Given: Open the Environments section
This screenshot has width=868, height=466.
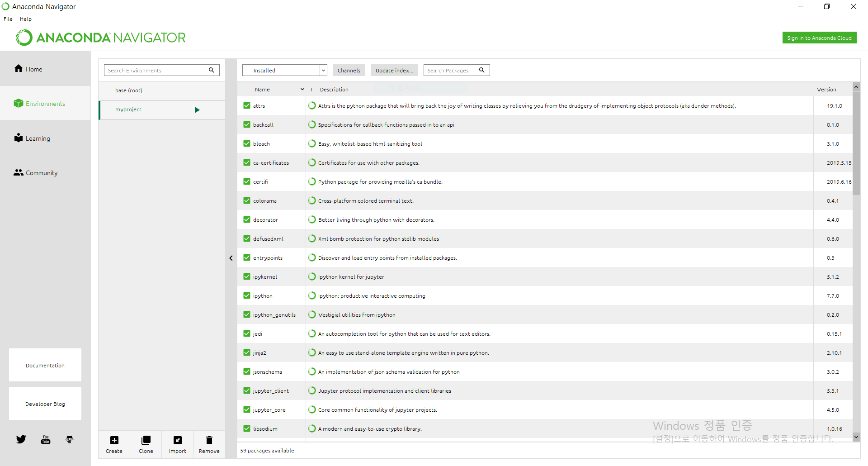Looking at the screenshot, I should (x=45, y=104).
